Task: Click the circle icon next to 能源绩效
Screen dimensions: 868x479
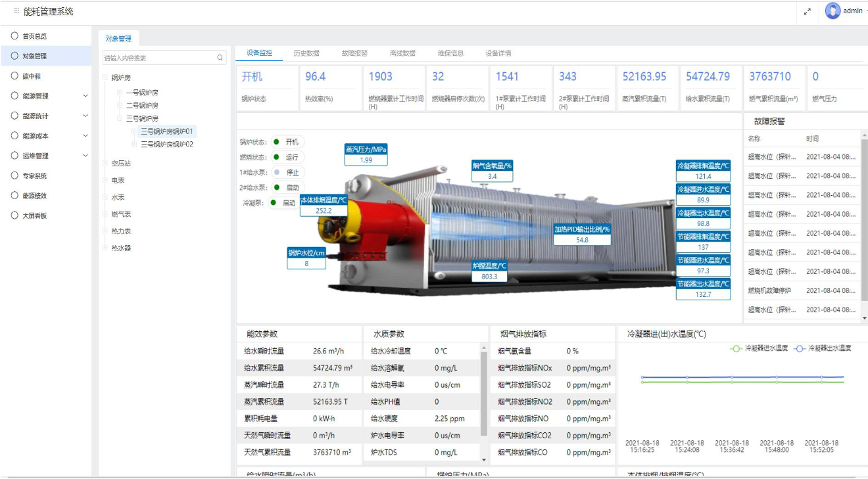Action: coord(14,196)
